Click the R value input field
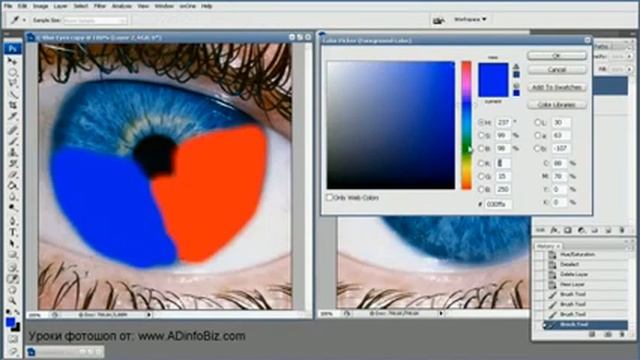 (504, 163)
